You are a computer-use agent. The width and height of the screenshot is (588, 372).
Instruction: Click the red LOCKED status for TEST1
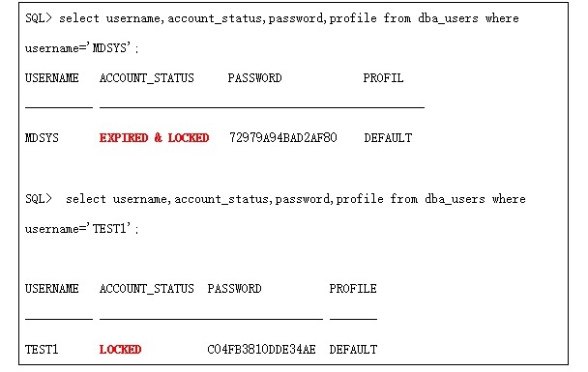[x=120, y=350]
